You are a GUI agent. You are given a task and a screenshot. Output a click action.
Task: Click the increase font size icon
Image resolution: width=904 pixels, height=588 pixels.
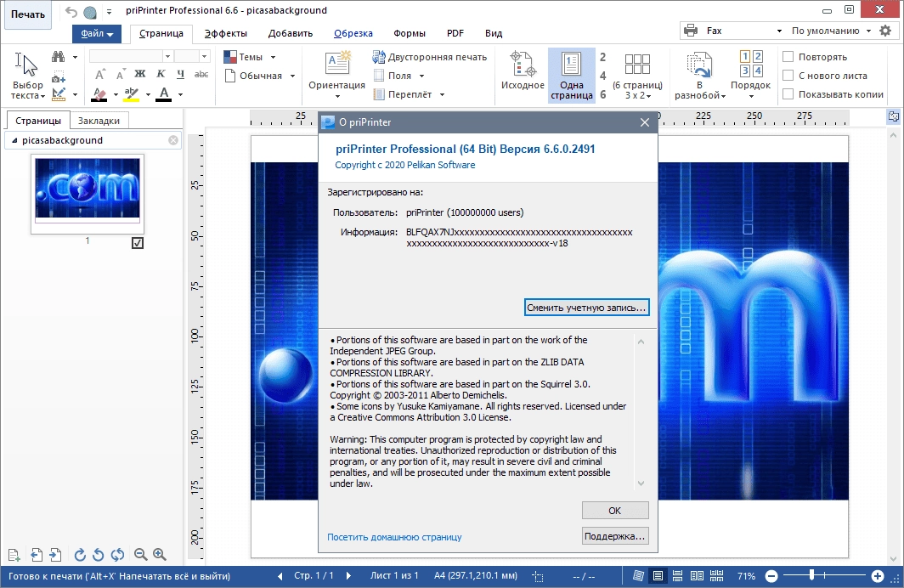(x=99, y=75)
